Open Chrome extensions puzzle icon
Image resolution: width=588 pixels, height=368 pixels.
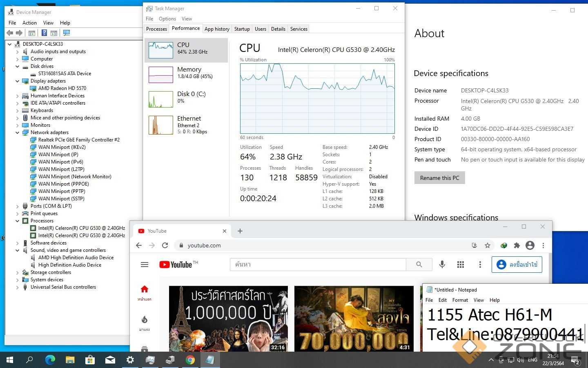pyautogui.click(x=517, y=245)
